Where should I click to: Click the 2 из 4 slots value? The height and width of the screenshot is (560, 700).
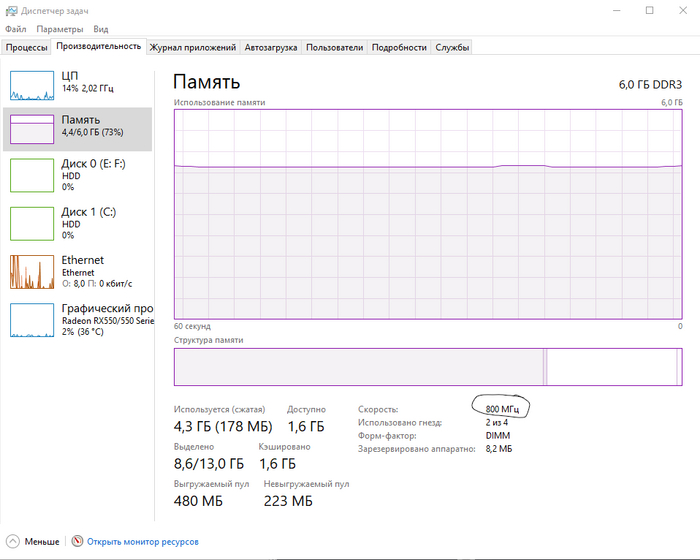497,422
